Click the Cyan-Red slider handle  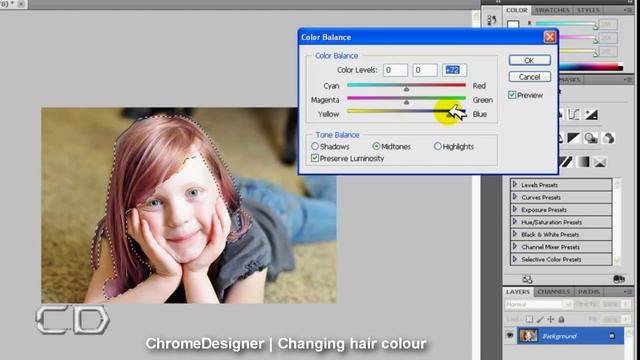(x=406, y=89)
